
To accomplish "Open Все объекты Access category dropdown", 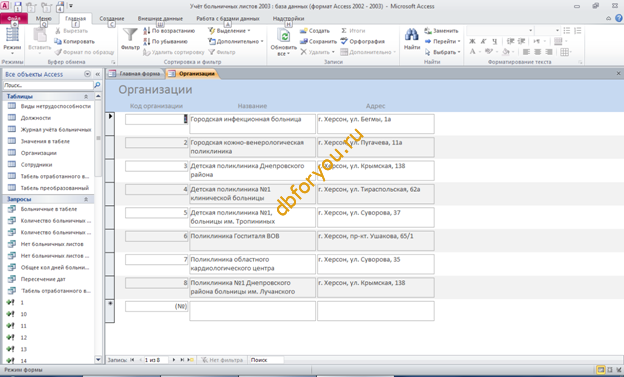I will point(88,74).
